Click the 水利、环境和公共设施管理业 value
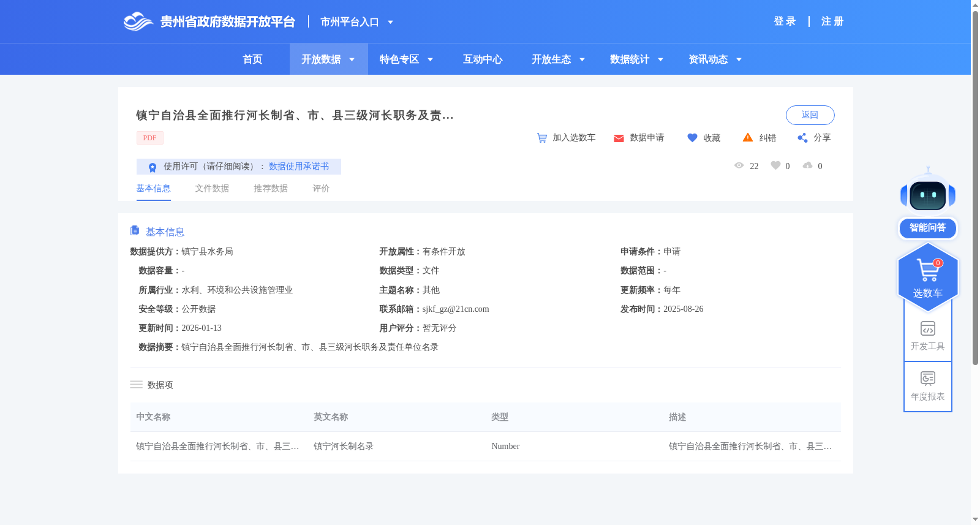 pyautogui.click(x=237, y=290)
